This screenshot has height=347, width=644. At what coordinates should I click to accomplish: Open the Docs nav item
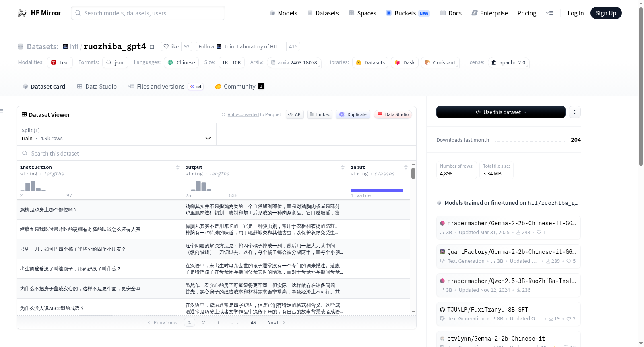point(450,13)
